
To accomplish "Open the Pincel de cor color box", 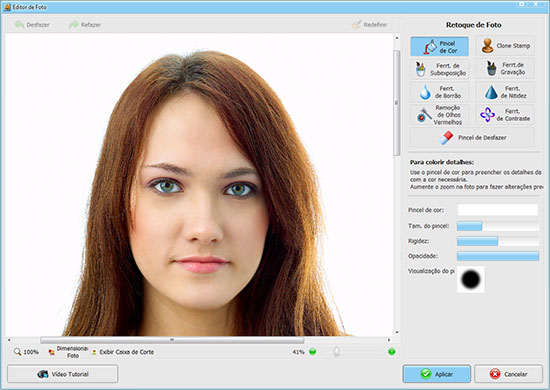I will click(x=497, y=210).
